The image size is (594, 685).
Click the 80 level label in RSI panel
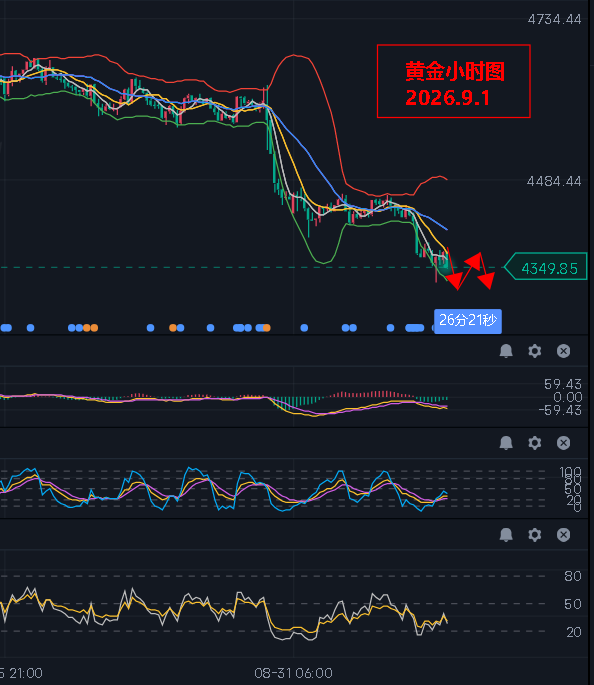573,576
